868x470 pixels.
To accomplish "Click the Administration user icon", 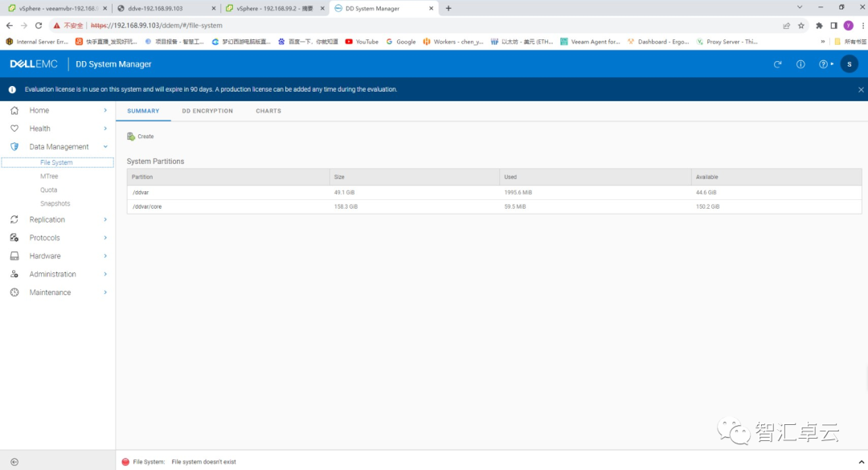I will pyautogui.click(x=14, y=274).
